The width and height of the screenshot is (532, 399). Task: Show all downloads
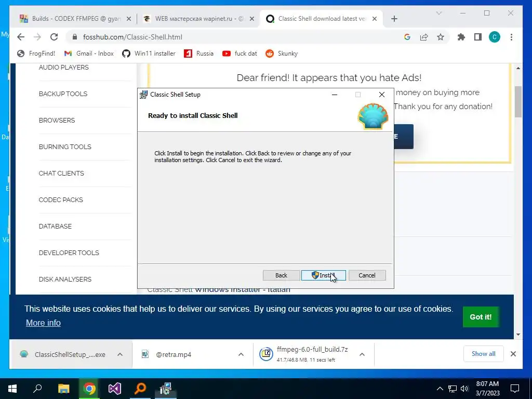(484, 354)
